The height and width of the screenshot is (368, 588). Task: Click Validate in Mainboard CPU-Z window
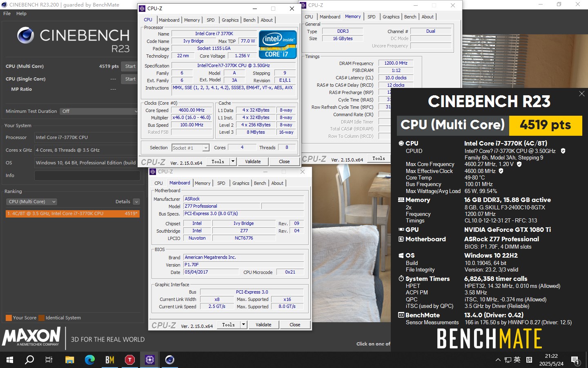click(x=263, y=325)
